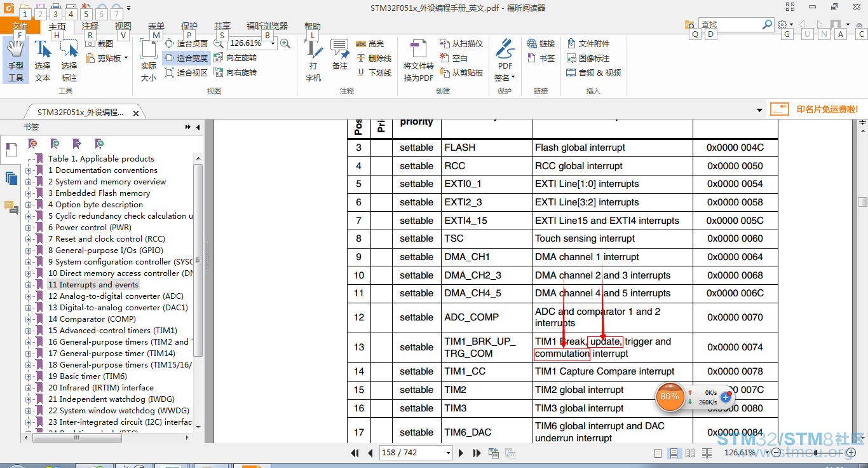This screenshot has height=468, width=868.
Task: Expand the '19 Basic timer (TIM6)' bookmark
Action: [x=29, y=376]
